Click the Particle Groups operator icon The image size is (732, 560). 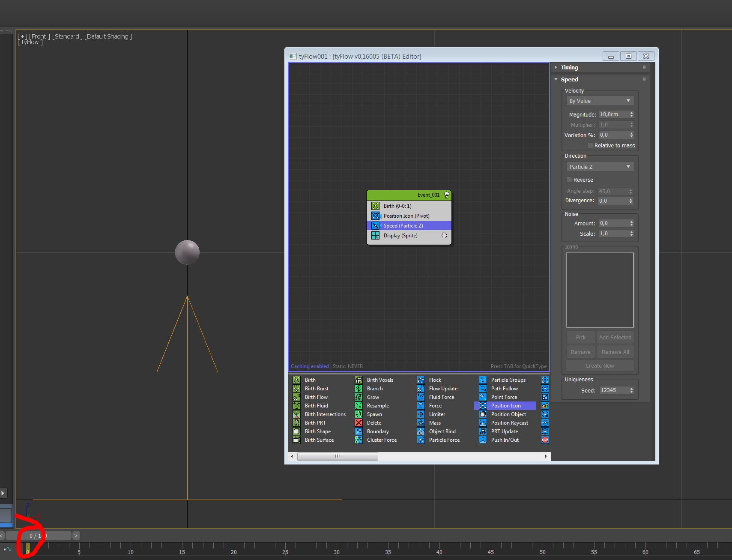click(x=483, y=380)
